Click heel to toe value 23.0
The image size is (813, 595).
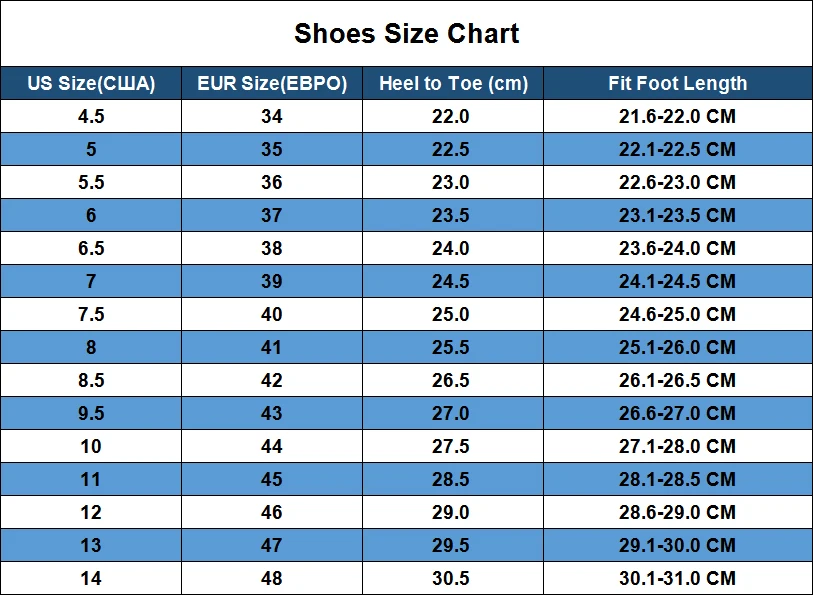[x=453, y=182]
